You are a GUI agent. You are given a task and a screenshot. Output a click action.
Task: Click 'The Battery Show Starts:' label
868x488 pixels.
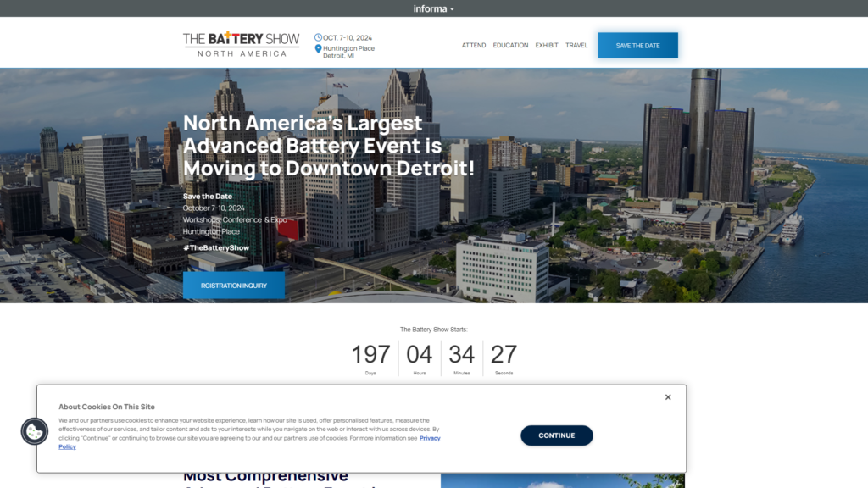click(433, 330)
